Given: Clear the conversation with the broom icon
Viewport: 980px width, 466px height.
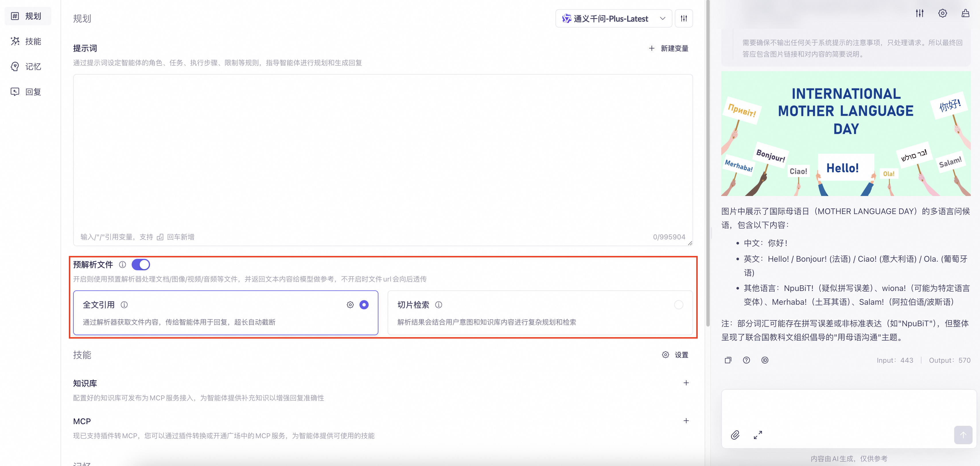Looking at the screenshot, I should click(x=966, y=13).
